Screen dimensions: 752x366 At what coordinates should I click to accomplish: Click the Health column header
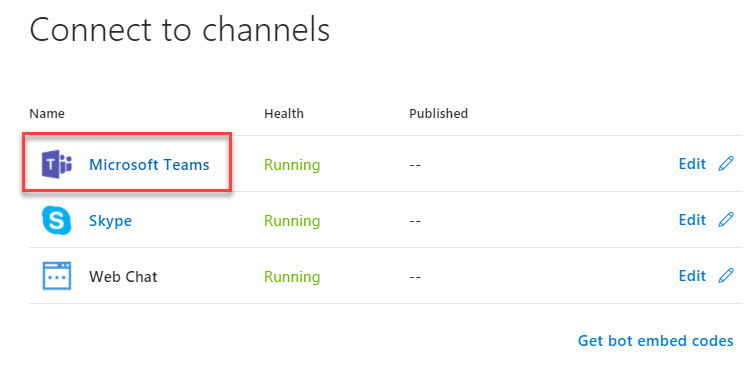click(284, 114)
